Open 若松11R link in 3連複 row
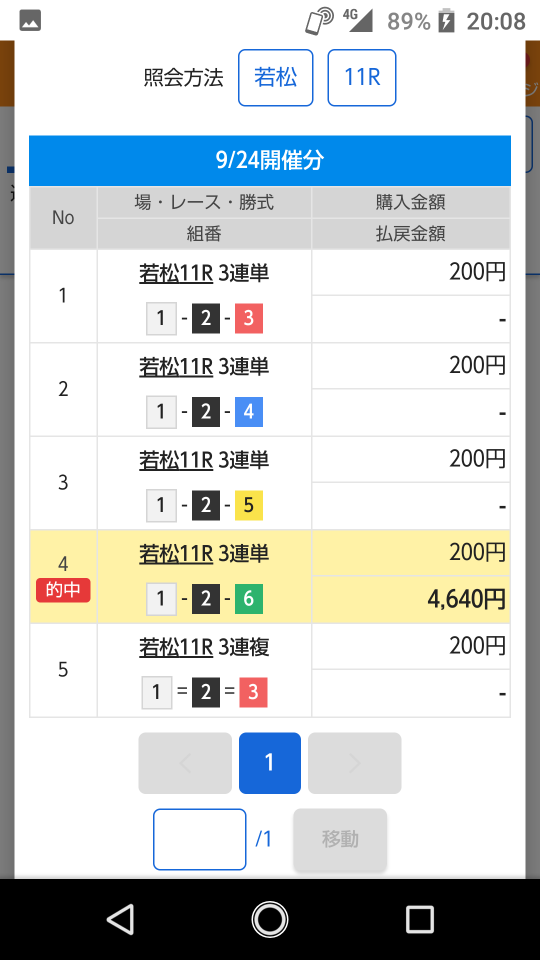 coord(176,647)
